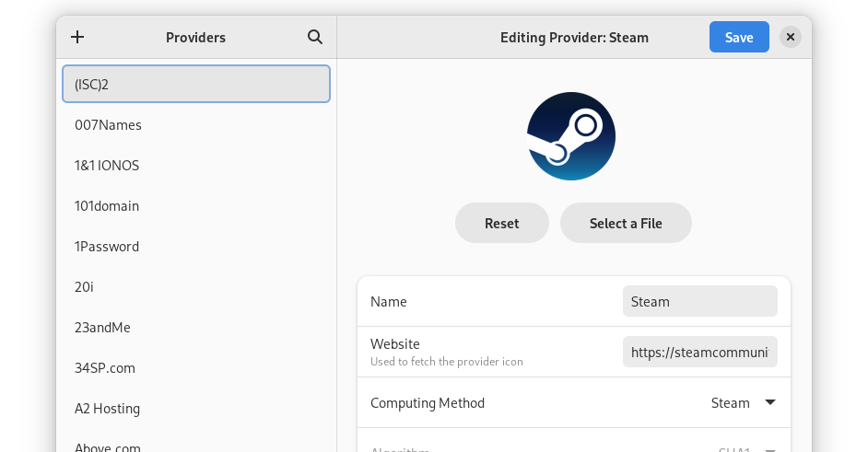868x452 pixels.
Task: Click the Website URL field
Action: coord(699,352)
